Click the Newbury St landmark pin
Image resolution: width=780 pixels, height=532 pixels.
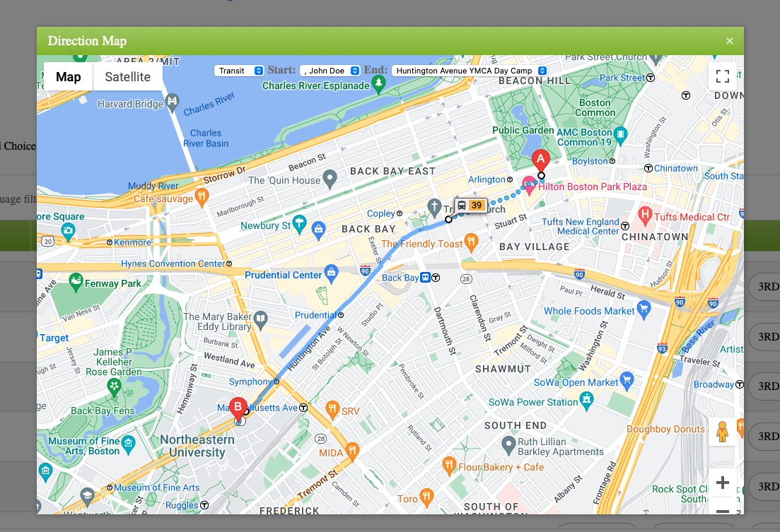pos(299,224)
